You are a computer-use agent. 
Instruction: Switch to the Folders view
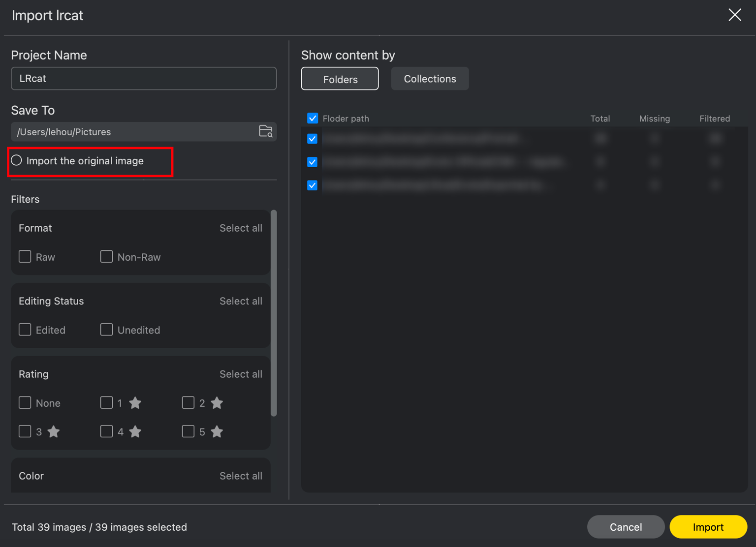pyautogui.click(x=340, y=79)
